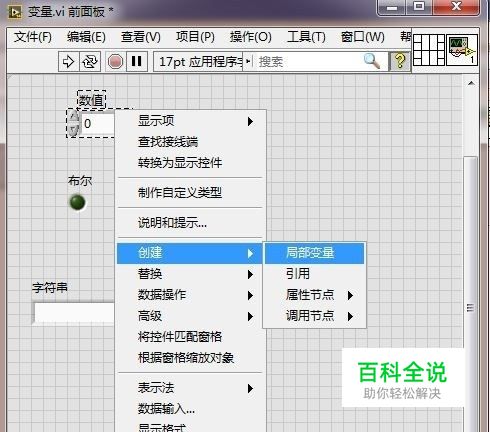Screen dimensions: 490x432
Task: Click the 数值 label
Action: [x=92, y=100]
